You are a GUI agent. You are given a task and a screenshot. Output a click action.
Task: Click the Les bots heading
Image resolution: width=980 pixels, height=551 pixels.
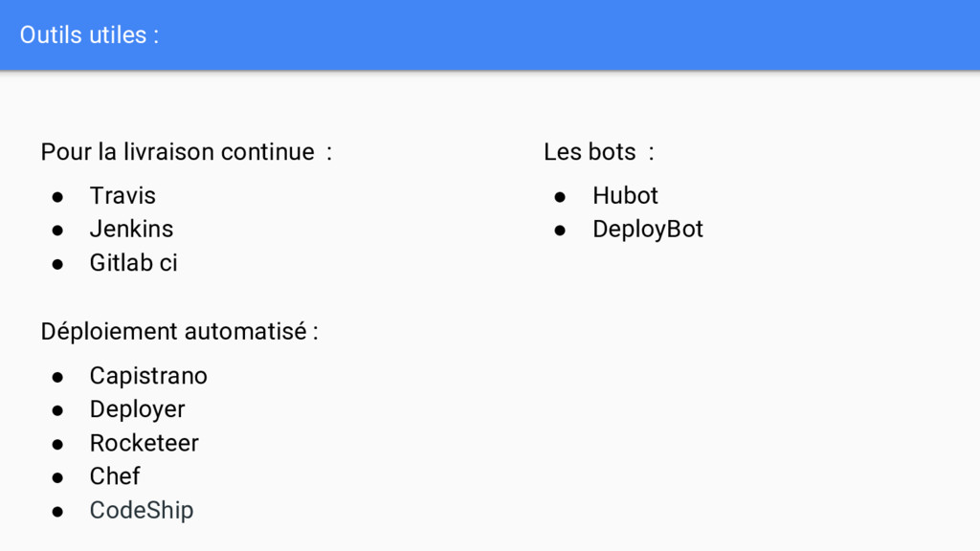tap(599, 152)
